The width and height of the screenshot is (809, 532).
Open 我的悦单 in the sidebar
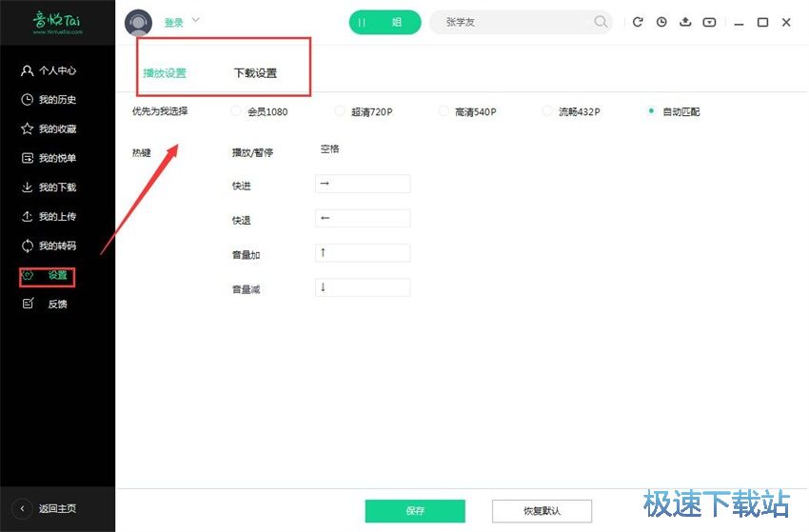(49, 158)
